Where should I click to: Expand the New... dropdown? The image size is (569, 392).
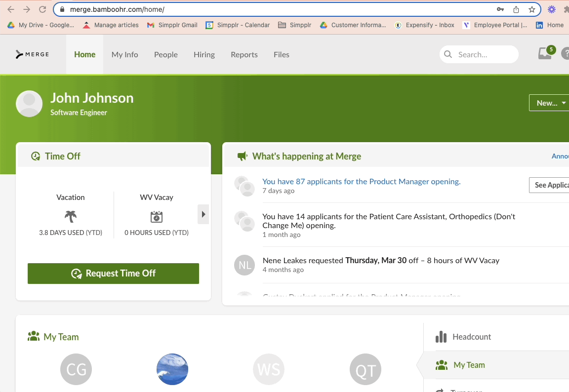(548, 103)
